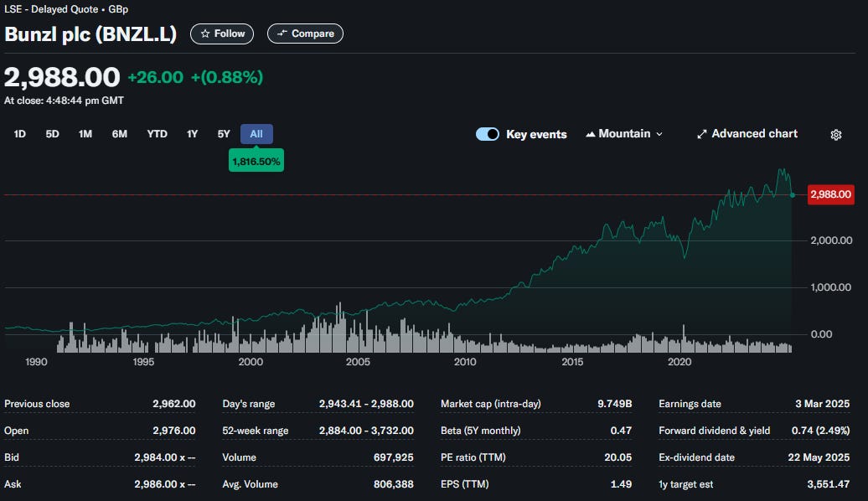Select the 1Y time range
The image size is (868, 501).
192,134
